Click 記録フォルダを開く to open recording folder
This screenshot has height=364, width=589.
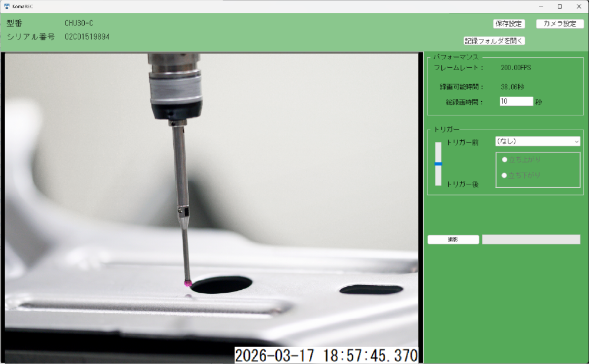tap(494, 41)
